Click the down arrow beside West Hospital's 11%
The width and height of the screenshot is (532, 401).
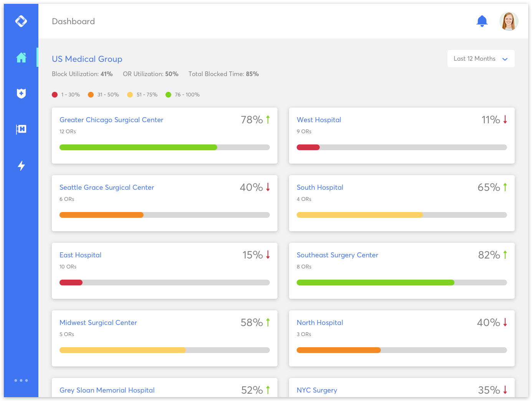point(505,119)
